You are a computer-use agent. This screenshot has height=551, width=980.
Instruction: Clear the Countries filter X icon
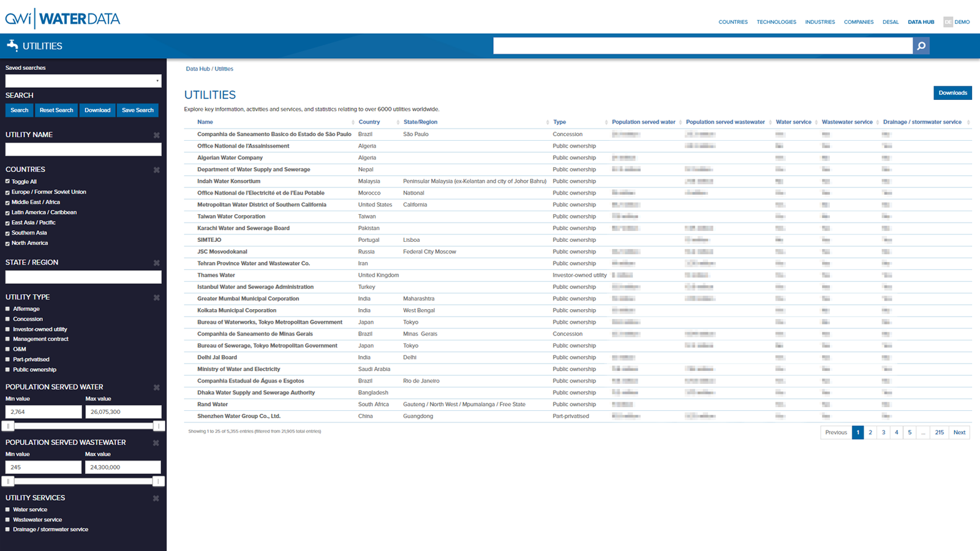pyautogui.click(x=156, y=170)
